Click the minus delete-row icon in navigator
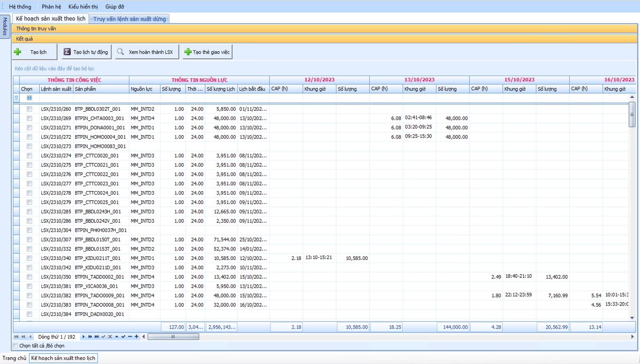Image resolution: width=640 pixels, height=364 pixels. [130, 337]
